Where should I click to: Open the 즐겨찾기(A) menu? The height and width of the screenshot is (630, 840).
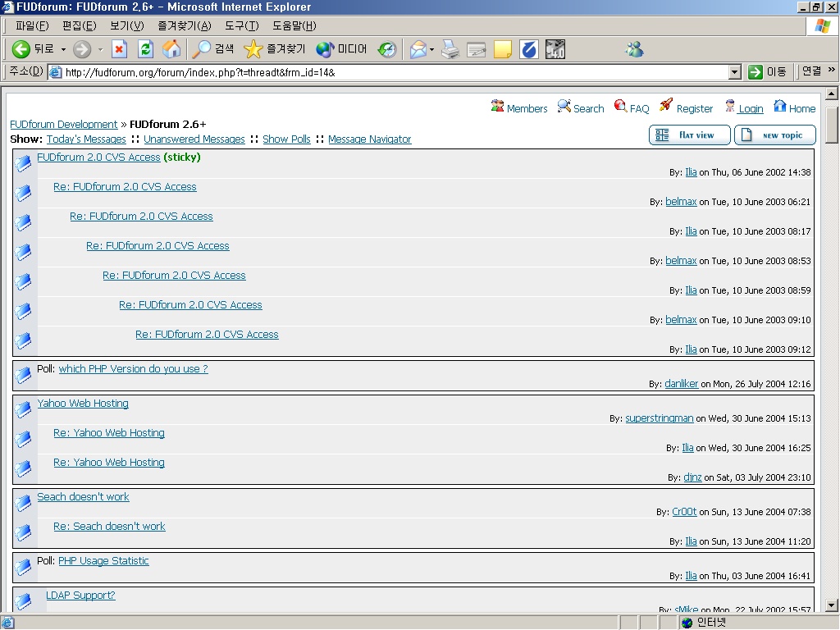[x=185, y=25]
